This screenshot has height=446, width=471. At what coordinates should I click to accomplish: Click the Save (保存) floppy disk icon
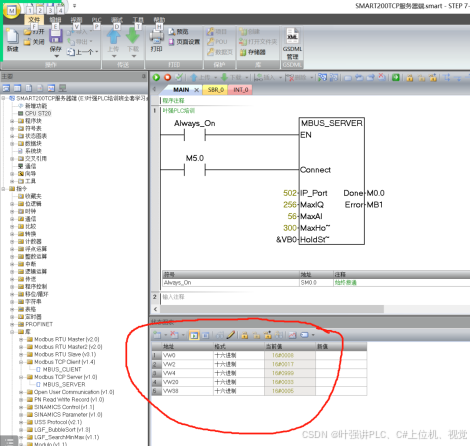[56, 36]
